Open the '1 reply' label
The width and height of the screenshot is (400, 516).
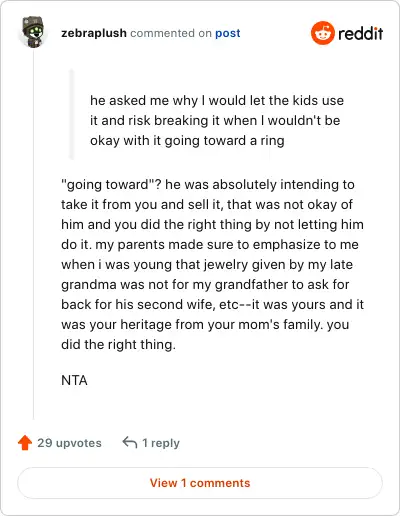[x=161, y=443]
